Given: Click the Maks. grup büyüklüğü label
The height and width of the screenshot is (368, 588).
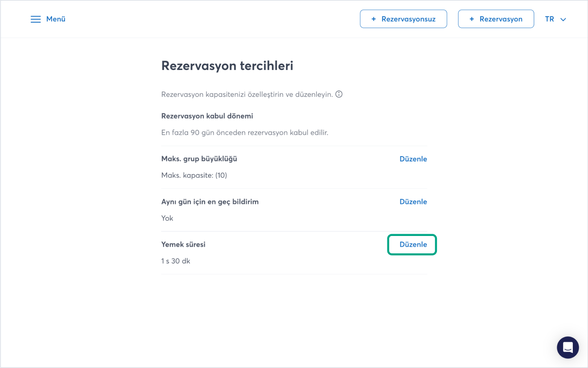Looking at the screenshot, I should point(199,159).
